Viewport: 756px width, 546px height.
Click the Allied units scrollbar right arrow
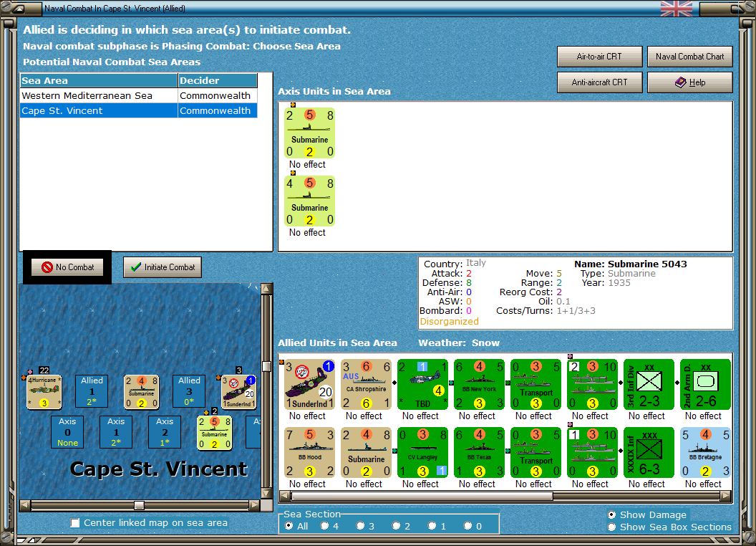point(726,496)
